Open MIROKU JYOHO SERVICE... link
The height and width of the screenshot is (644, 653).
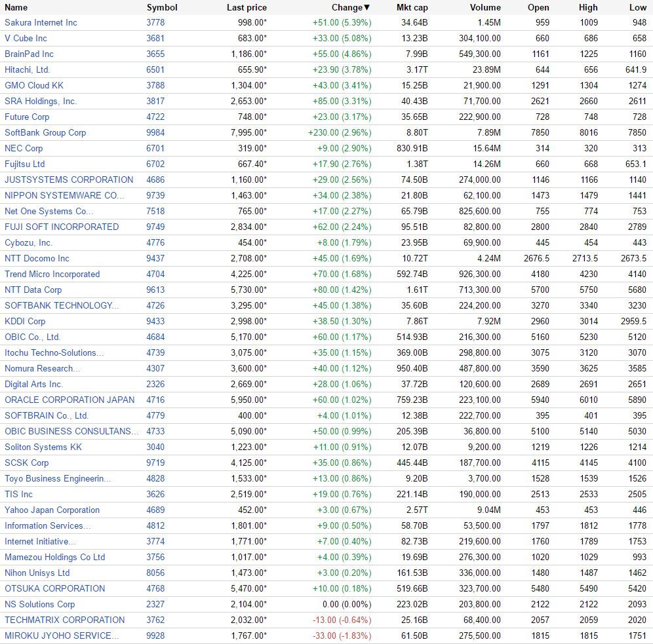[62, 635]
